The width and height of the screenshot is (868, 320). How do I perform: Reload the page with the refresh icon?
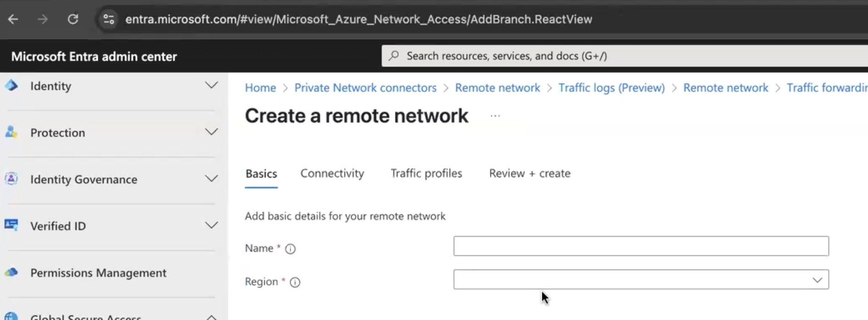[73, 19]
